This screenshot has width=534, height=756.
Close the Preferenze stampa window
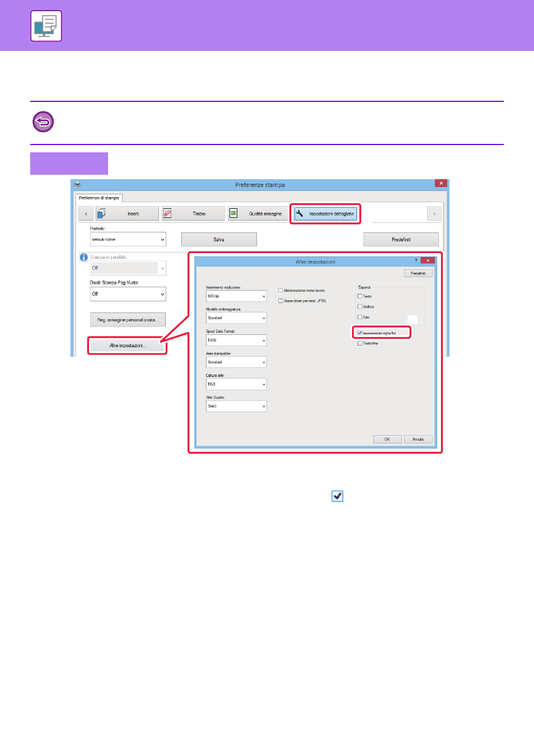coord(441,183)
